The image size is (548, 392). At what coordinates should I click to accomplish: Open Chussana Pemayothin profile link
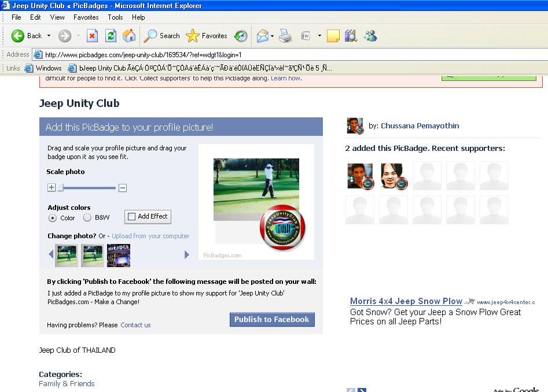[x=420, y=125]
